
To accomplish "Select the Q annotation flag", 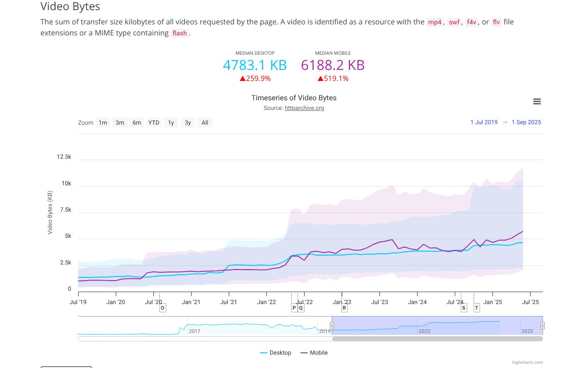I will pyautogui.click(x=301, y=308).
